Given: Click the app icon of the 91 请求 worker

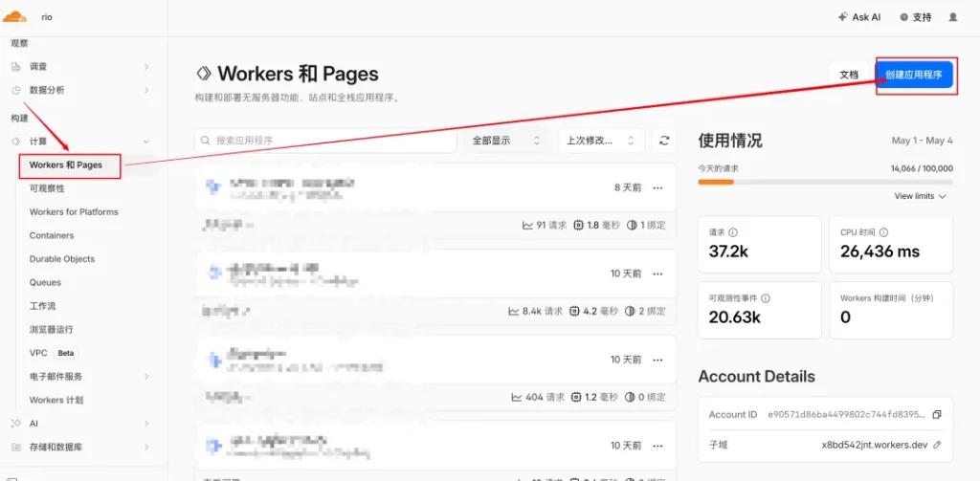Looking at the screenshot, I should pyautogui.click(x=213, y=186).
